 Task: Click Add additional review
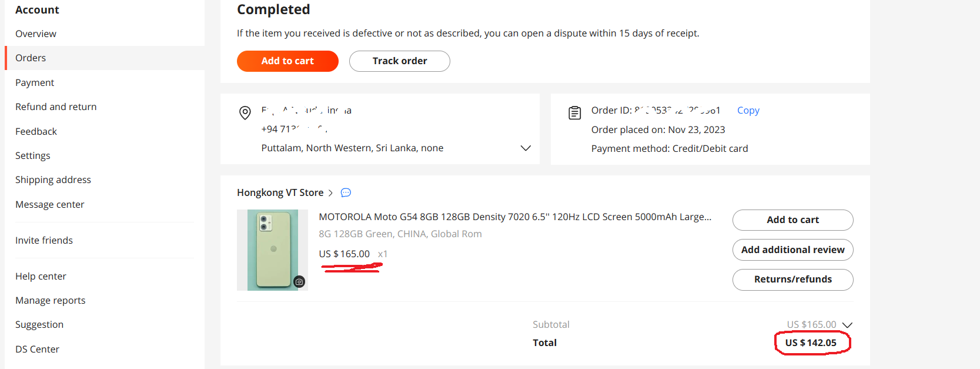(792, 250)
